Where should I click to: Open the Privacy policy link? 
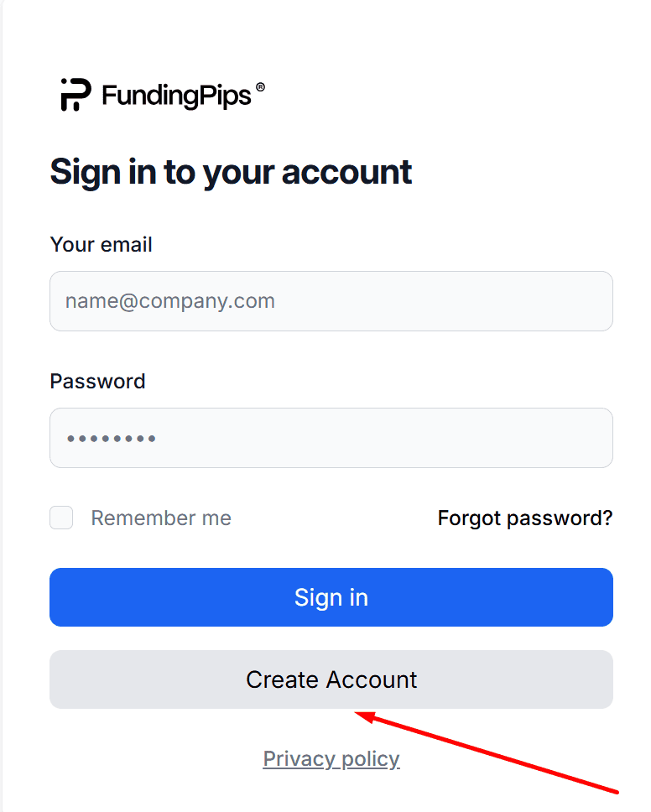click(x=331, y=758)
